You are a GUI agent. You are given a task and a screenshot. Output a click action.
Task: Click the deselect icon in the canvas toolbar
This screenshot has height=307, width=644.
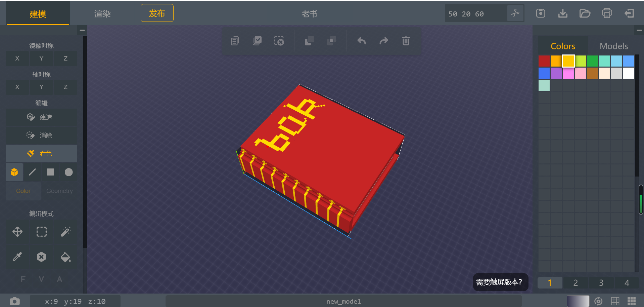coord(279,41)
